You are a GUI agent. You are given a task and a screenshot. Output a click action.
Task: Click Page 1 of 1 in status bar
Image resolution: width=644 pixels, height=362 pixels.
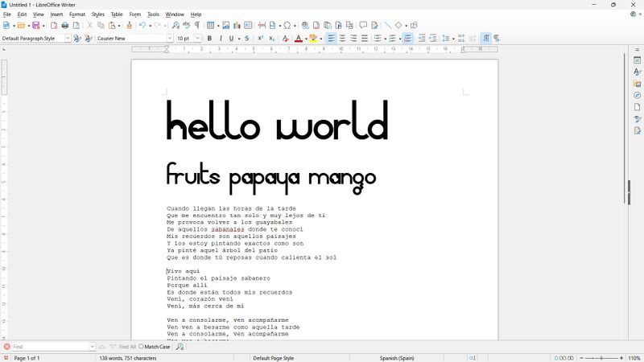27,358
